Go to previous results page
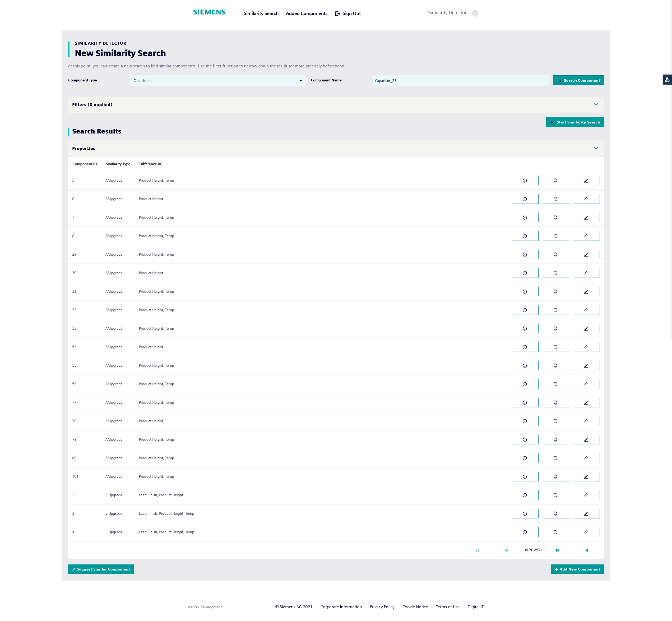This screenshot has width=672, height=621. (x=506, y=550)
